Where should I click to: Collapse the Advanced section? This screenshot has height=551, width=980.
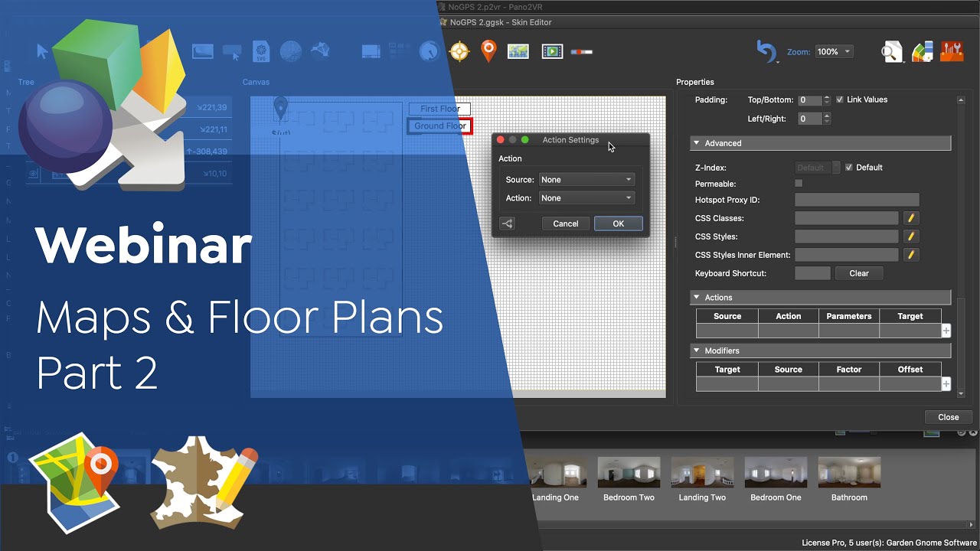(x=821, y=143)
